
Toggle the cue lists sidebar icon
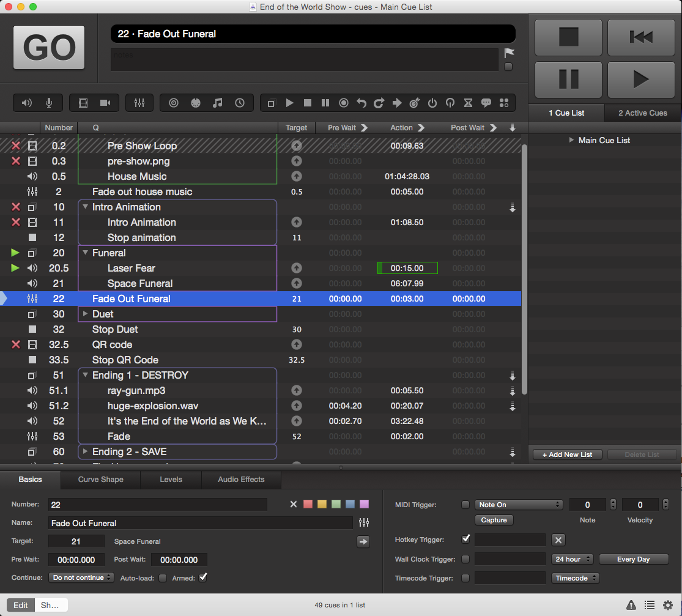click(650, 605)
